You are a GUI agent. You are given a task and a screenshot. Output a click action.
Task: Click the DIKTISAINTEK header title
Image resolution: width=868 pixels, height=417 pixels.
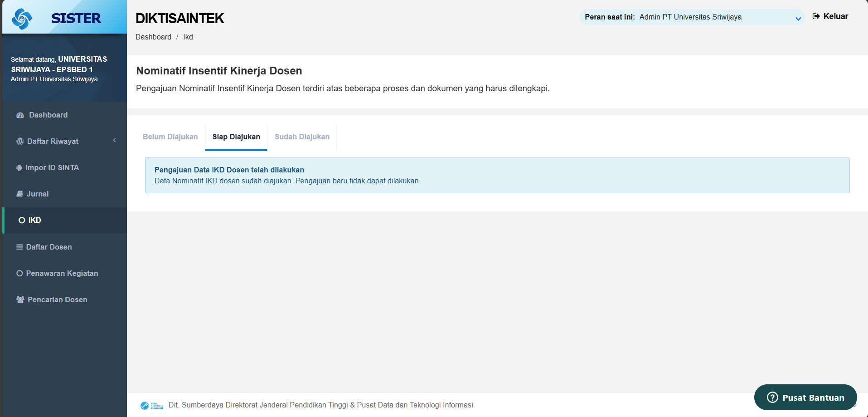(179, 18)
